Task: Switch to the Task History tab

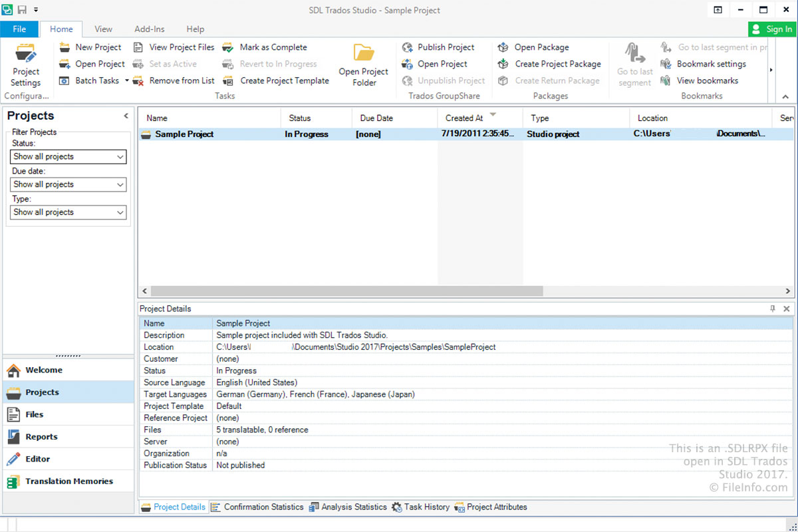Action: click(x=420, y=507)
